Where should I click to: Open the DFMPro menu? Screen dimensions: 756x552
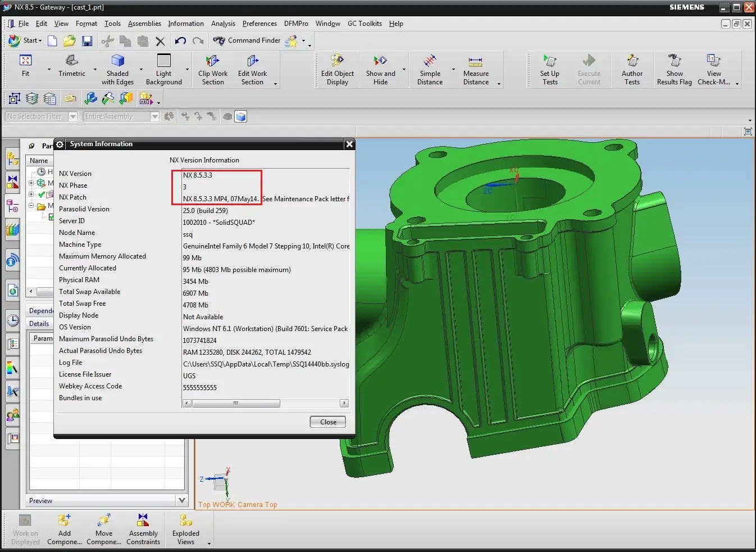click(296, 24)
